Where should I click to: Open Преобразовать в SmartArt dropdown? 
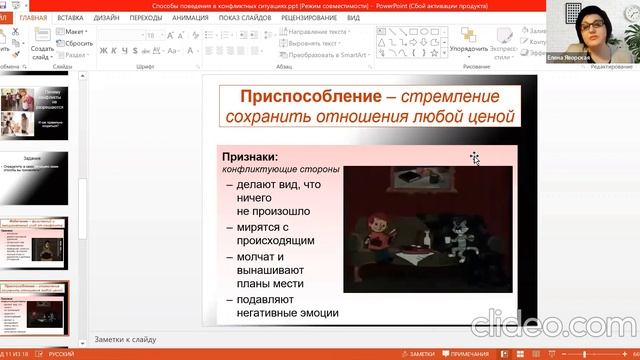coord(325,55)
